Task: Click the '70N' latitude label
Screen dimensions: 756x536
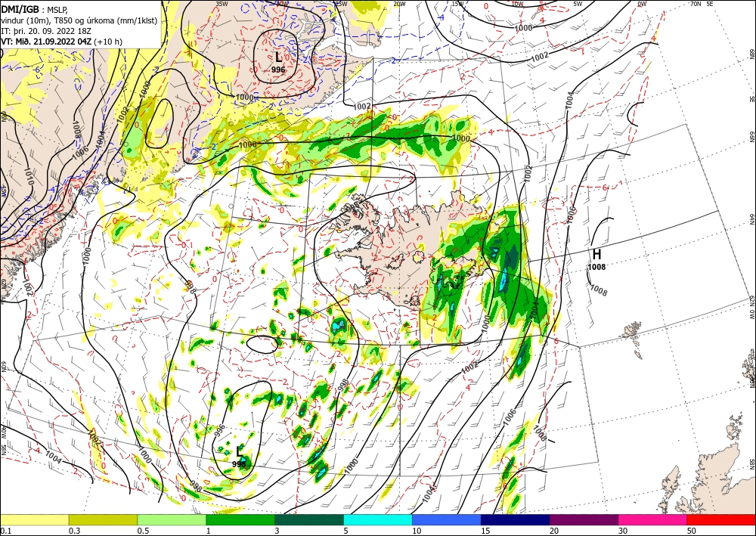Action: 696,4
